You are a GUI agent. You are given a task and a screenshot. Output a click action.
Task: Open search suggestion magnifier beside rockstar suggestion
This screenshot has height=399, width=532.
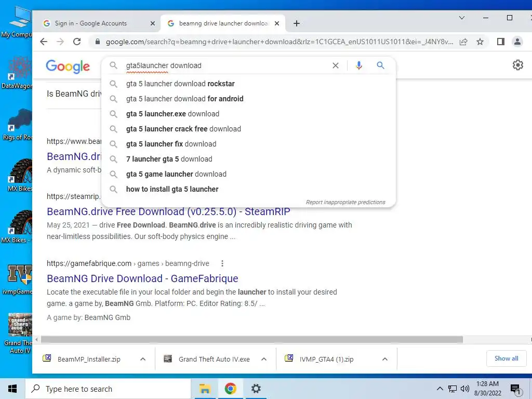coord(113,84)
